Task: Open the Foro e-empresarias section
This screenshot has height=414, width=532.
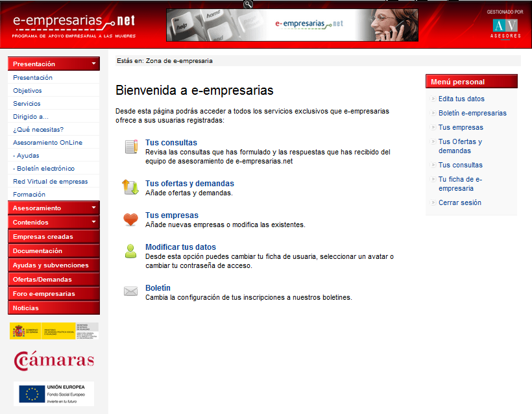Action: pyautogui.click(x=54, y=293)
